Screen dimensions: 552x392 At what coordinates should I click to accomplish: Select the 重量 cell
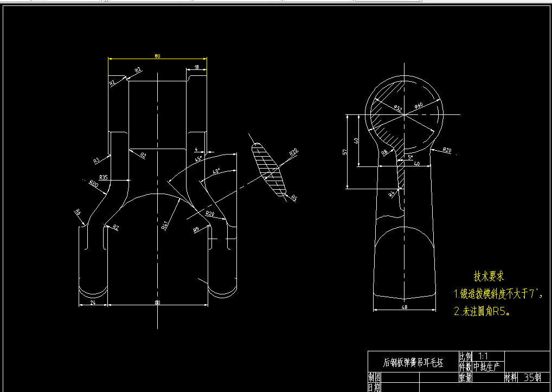coord(465,377)
